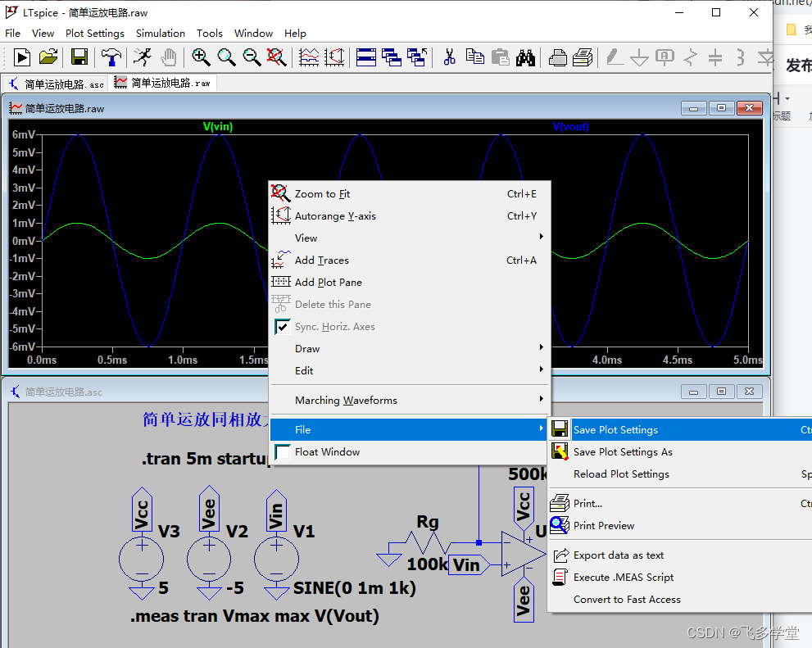Open the Simulation menu
Viewport: 812px width, 648px height.
pyautogui.click(x=160, y=34)
